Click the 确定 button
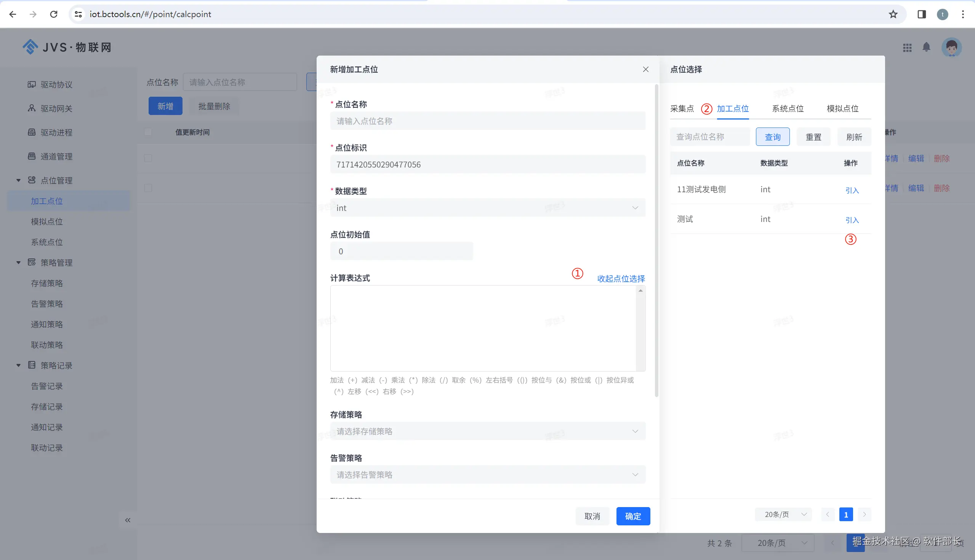This screenshot has width=975, height=560. (x=633, y=516)
